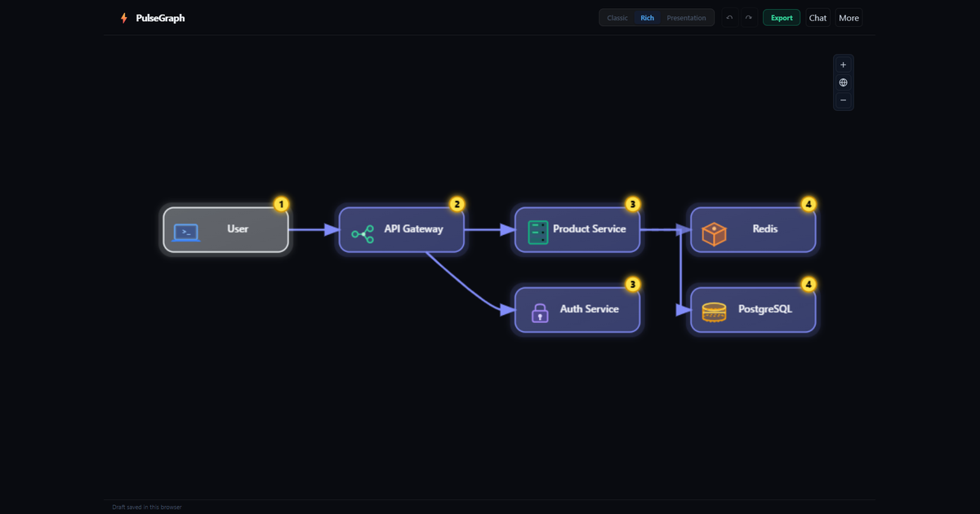
Task: Zoom out with the minus button
Action: (x=844, y=100)
